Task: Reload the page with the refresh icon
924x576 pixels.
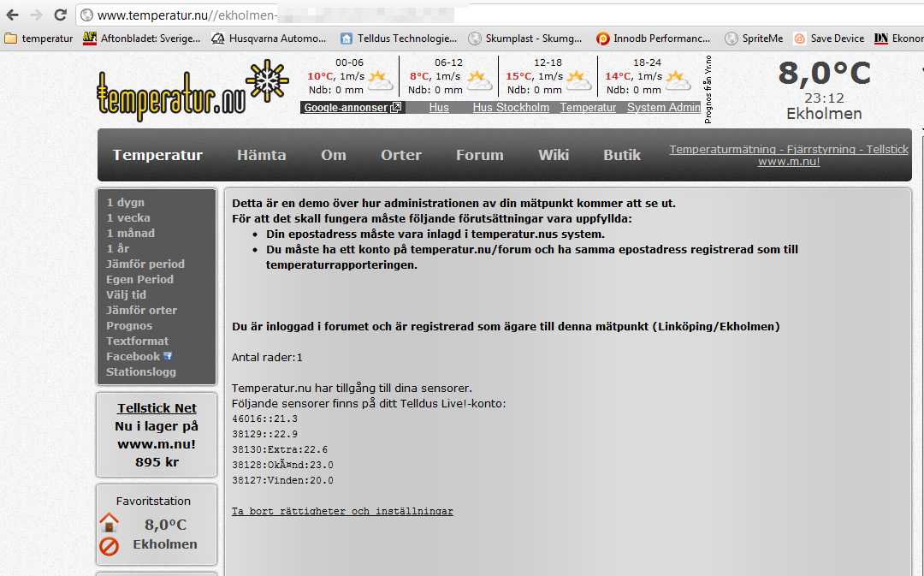Action: coord(60,15)
